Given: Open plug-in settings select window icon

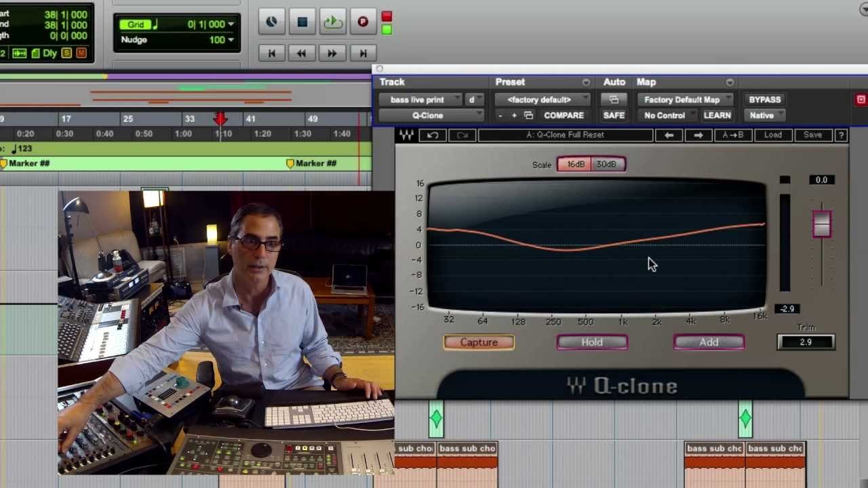Looking at the screenshot, I should pos(528,115).
